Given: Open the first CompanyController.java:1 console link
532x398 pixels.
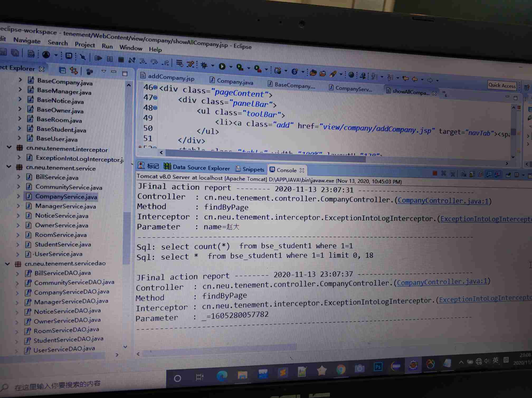Looking at the screenshot, I should pos(443,201).
